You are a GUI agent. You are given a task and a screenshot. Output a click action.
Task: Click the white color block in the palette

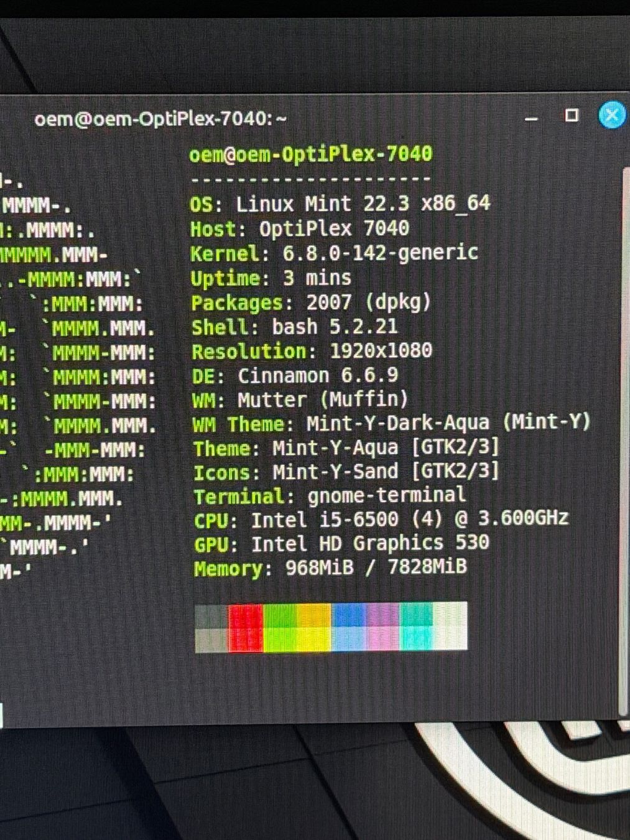point(450,625)
